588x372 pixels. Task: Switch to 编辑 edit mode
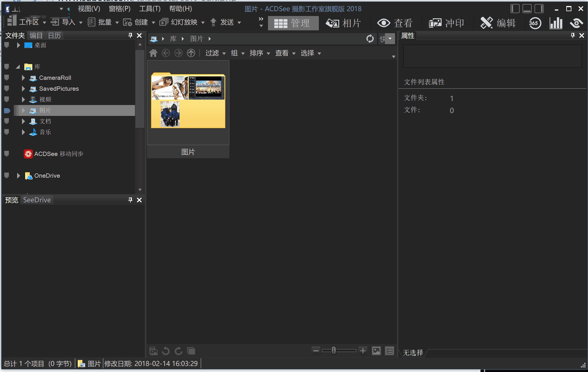498,23
